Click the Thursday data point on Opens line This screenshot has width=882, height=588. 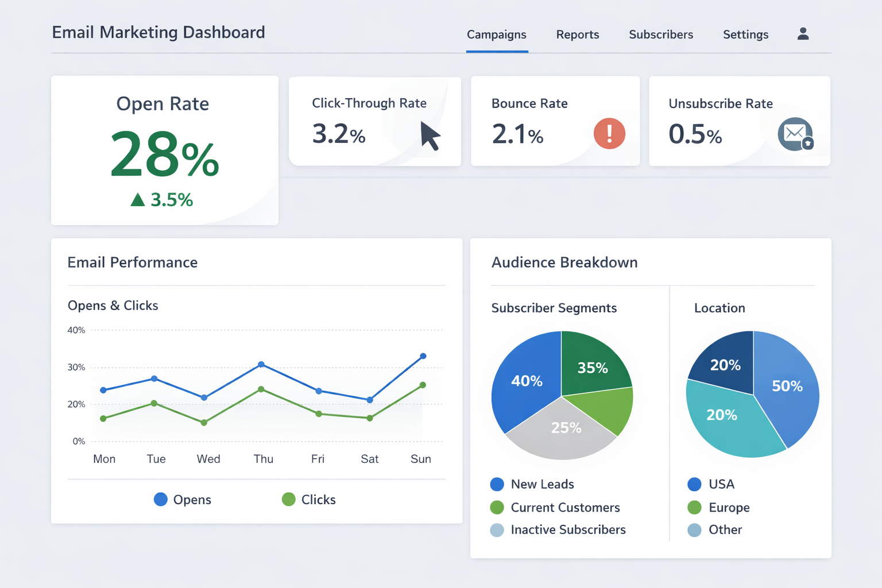[262, 363]
